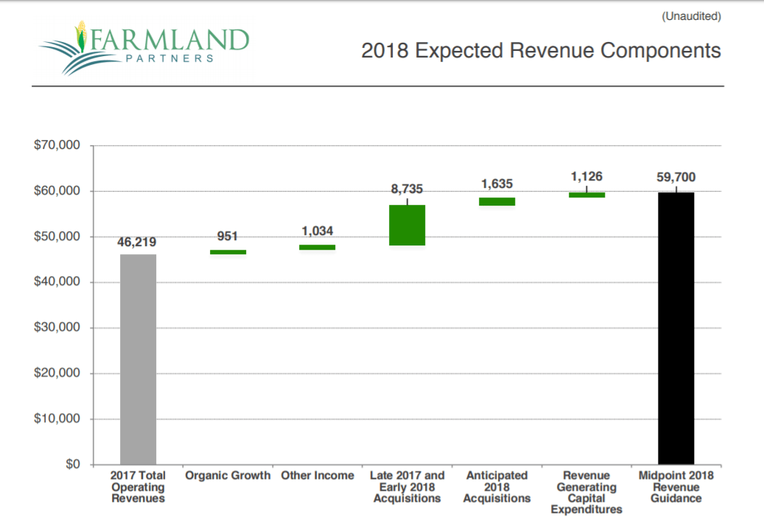This screenshot has width=764, height=532.
Task: Click the 59,700 label on final bar
Action: click(676, 177)
